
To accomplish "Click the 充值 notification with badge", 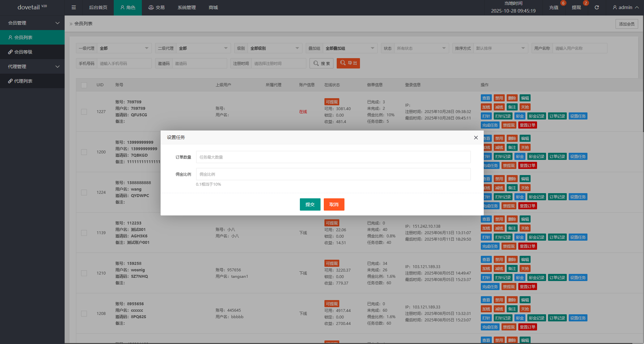I will 554,7.
